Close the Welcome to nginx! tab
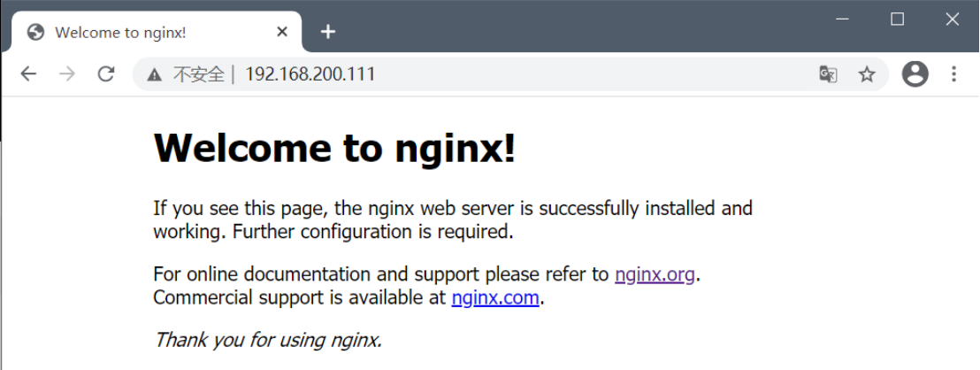 point(282,32)
